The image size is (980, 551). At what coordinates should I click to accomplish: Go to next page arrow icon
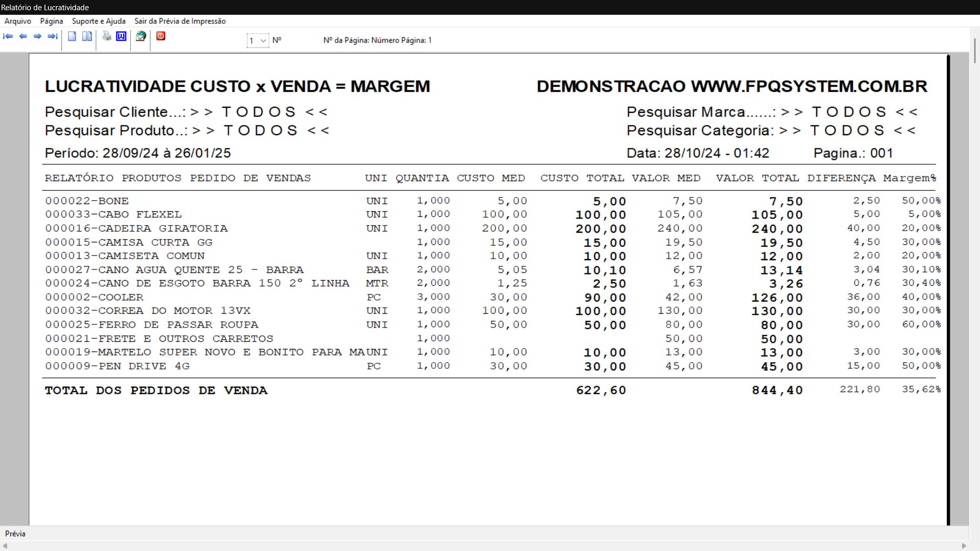(37, 36)
